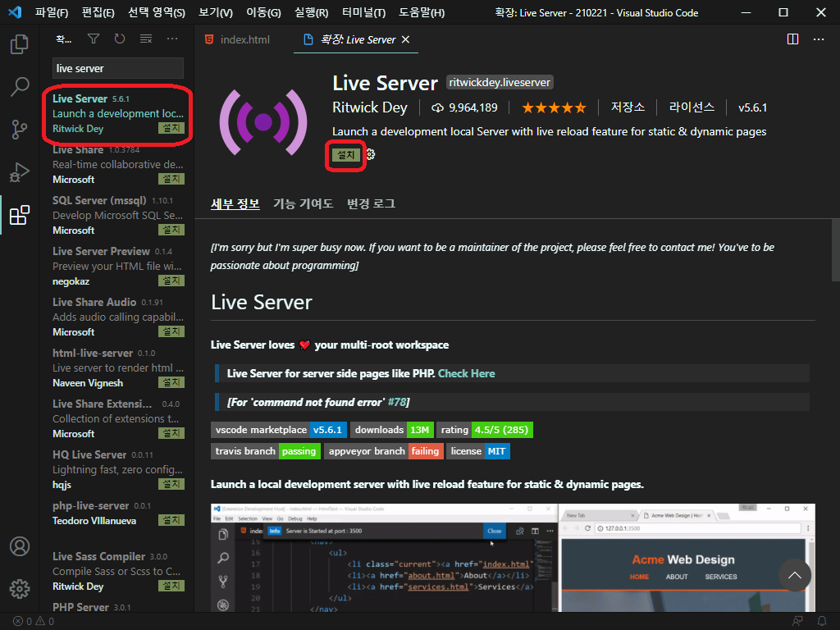Open the Accounts icon in activity bar
Image resolution: width=840 pixels, height=630 pixels.
(x=20, y=546)
